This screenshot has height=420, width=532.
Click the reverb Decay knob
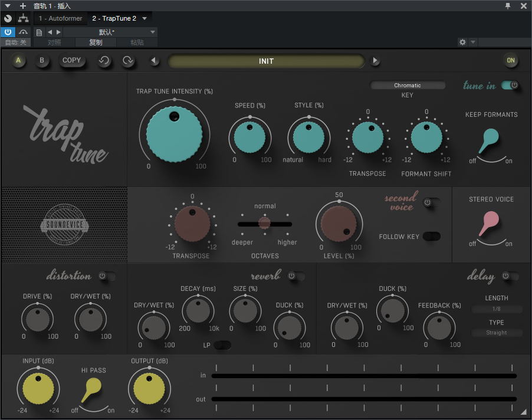point(198,311)
